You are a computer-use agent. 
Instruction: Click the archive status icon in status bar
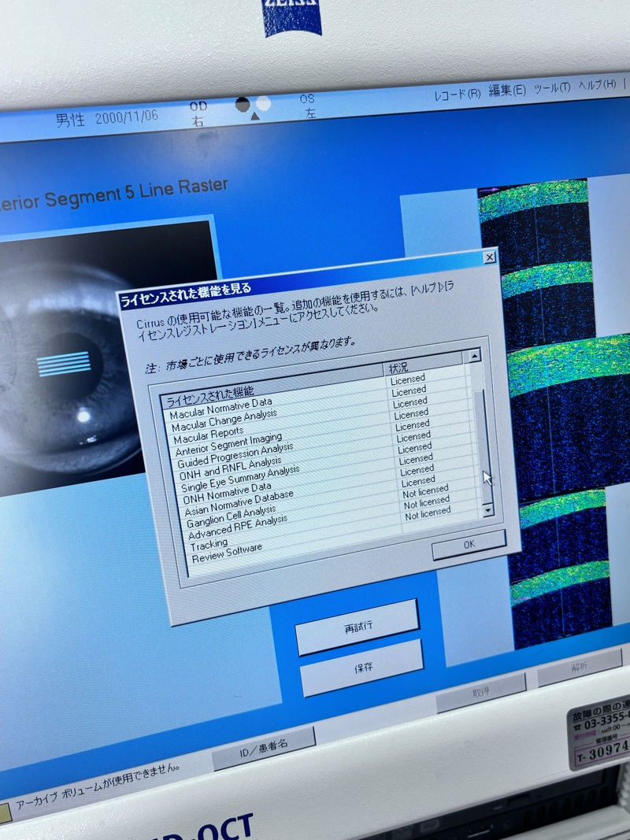[5, 812]
